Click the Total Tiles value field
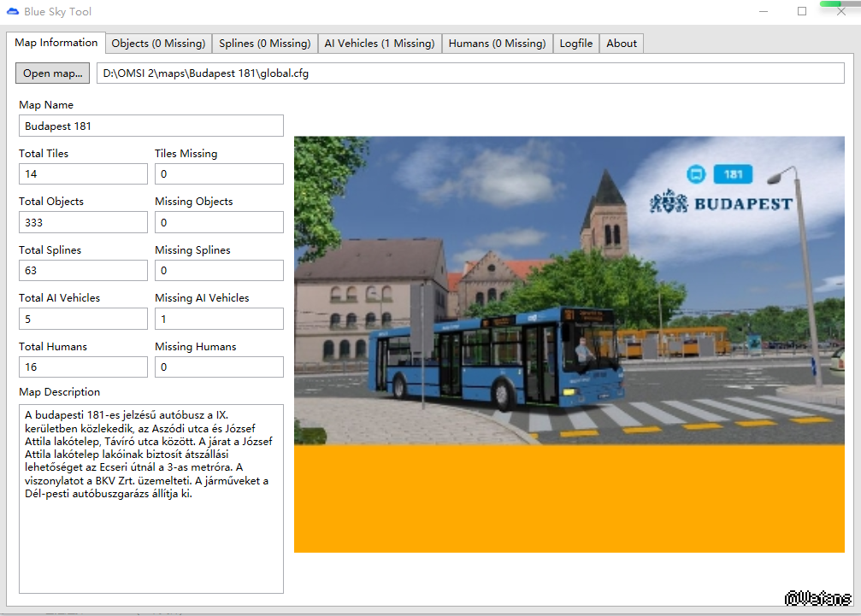Viewport: 861px width, 616px height. (x=83, y=174)
